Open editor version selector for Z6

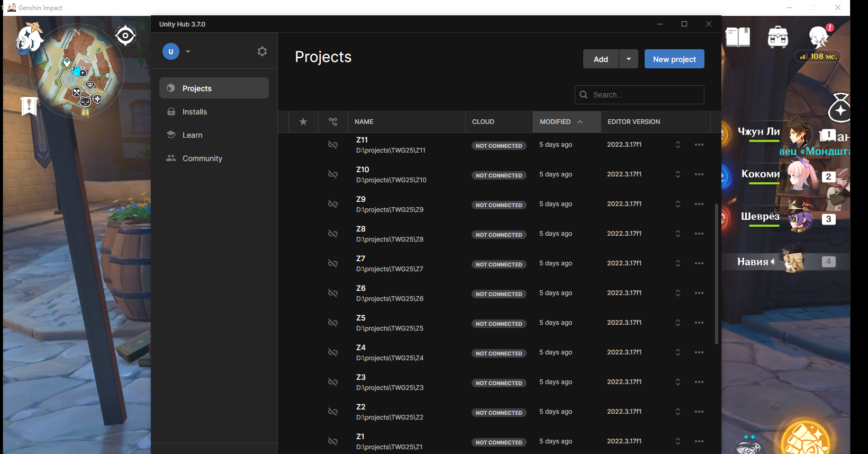click(678, 293)
